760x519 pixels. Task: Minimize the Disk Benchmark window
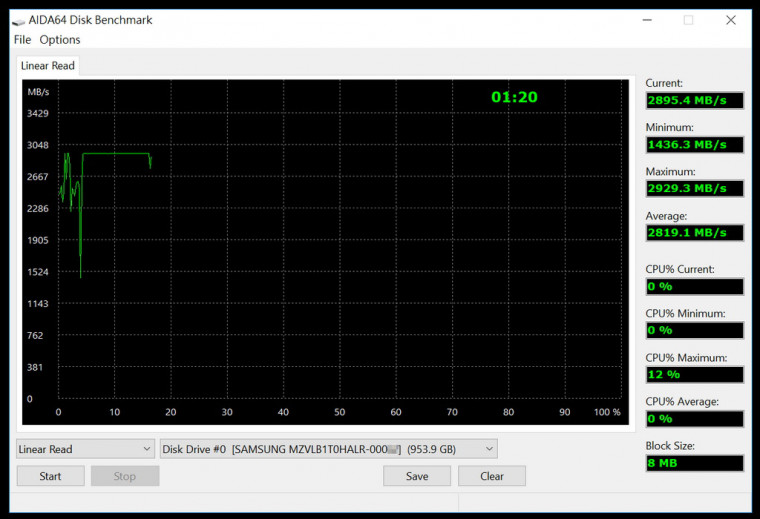(x=644, y=20)
